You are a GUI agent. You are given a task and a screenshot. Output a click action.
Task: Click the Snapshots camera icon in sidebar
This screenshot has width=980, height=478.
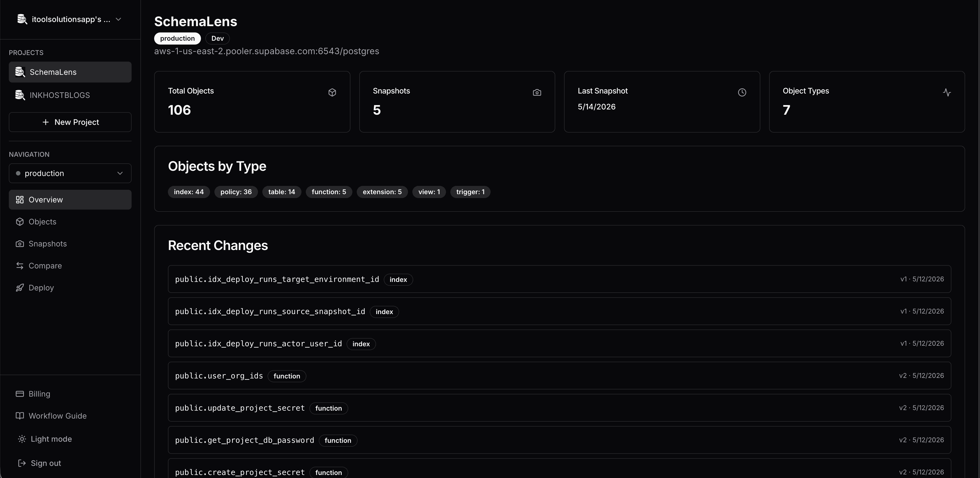(x=20, y=244)
